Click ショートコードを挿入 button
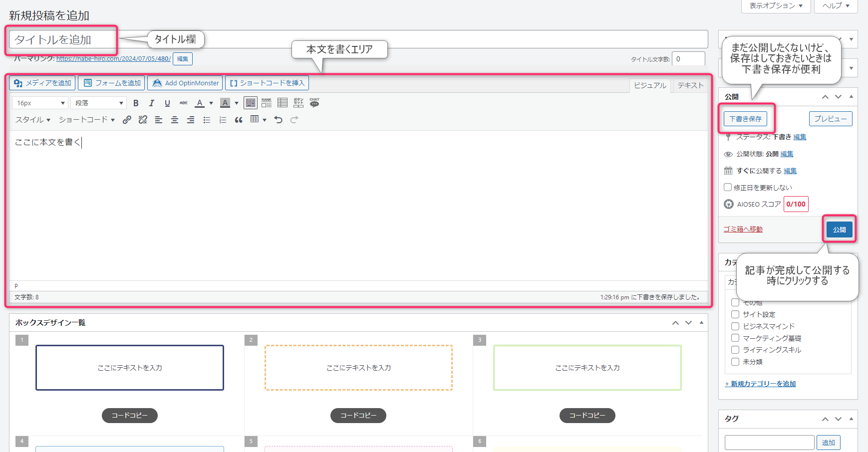The width and height of the screenshot is (868, 452). [x=267, y=83]
